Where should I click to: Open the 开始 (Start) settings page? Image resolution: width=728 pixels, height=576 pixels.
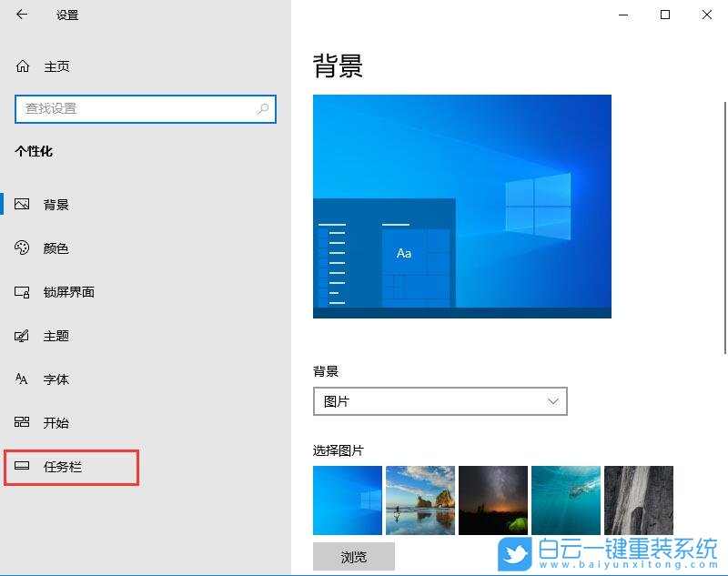[56, 422]
